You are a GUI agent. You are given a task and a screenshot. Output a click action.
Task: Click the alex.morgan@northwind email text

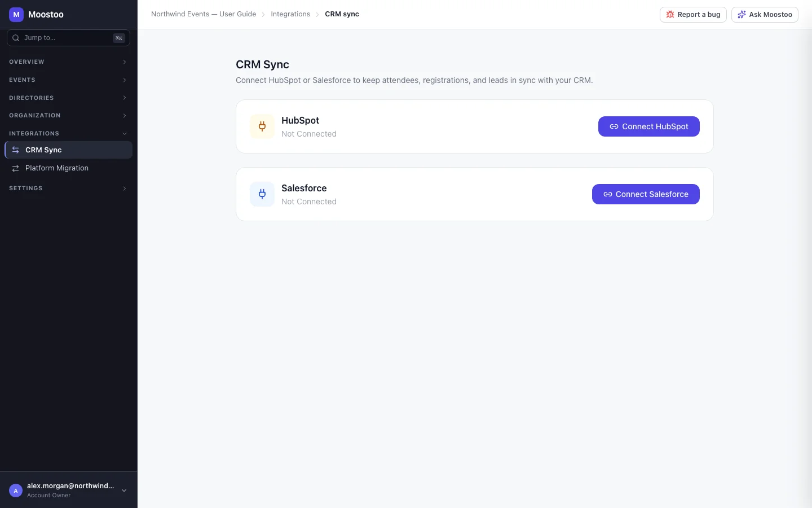70,486
